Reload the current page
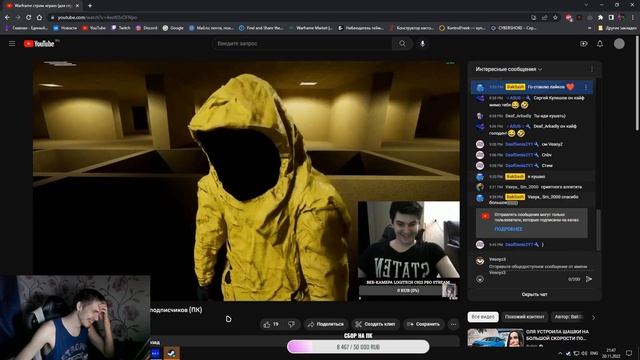640x360 pixels. 29,18
